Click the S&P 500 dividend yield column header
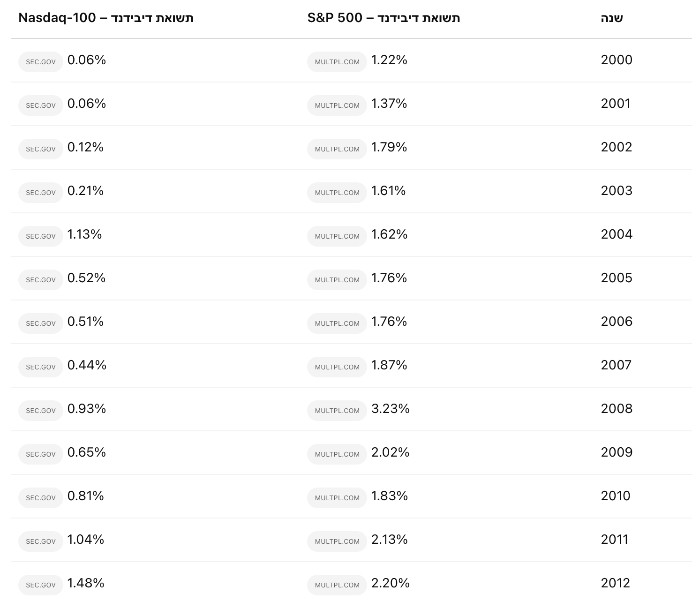Screen dimensions: 692x616 [384, 18]
